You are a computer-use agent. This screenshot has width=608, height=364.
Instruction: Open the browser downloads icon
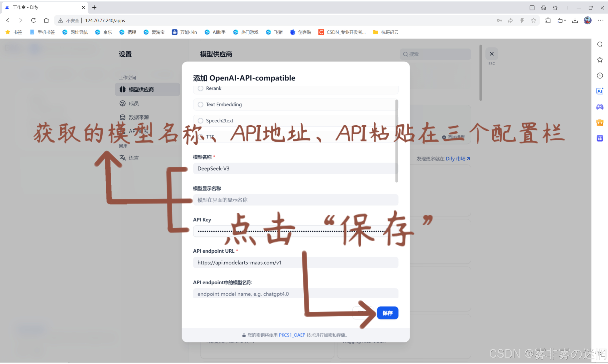click(575, 20)
